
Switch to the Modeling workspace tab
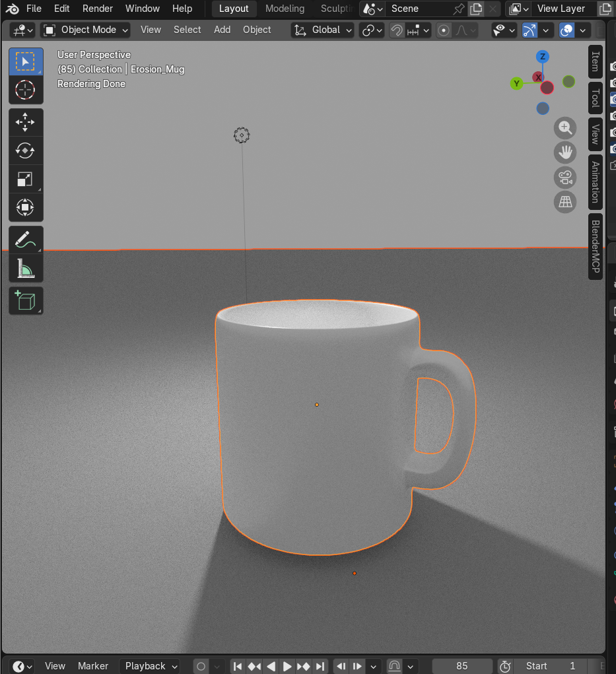point(285,9)
